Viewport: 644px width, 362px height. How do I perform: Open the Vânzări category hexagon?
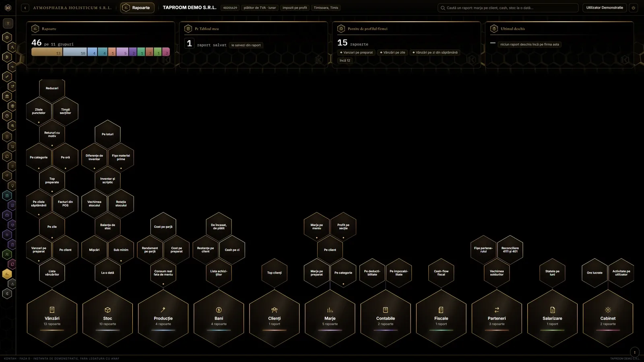click(52, 318)
